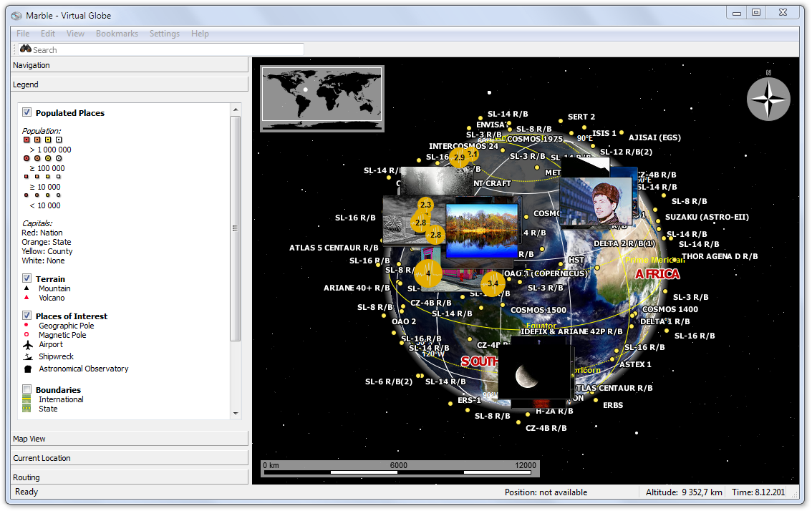Viewport: 812px width, 511px height.
Task: Click the satellite dot beside COSMOS 1500
Action: 503,305
